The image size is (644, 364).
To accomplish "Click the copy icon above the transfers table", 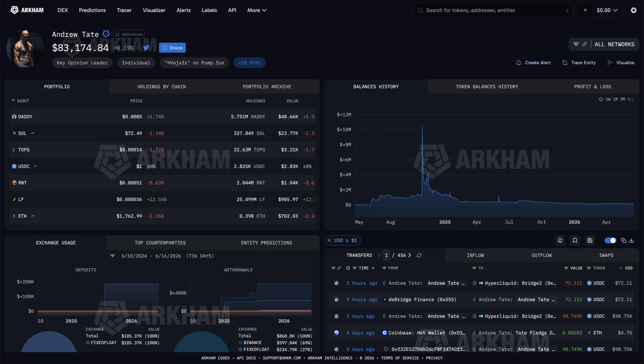I will pyautogui.click(x=623, y=240).
